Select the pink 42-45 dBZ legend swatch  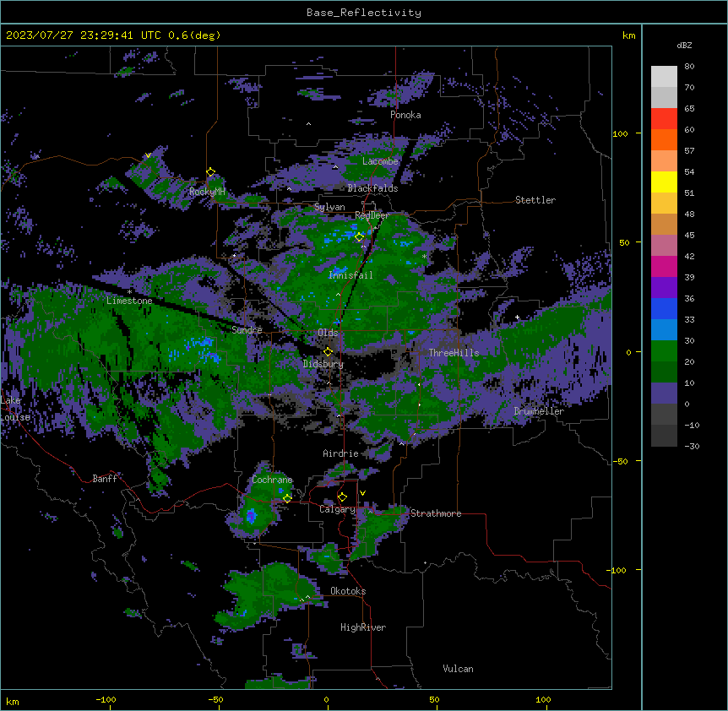664,245
